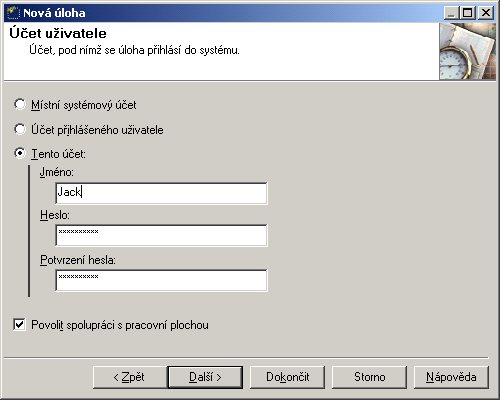This screenshot has width=500, height=400.
Task: Click the Jméno field containing Jack
Action: (x=161, y=193)
